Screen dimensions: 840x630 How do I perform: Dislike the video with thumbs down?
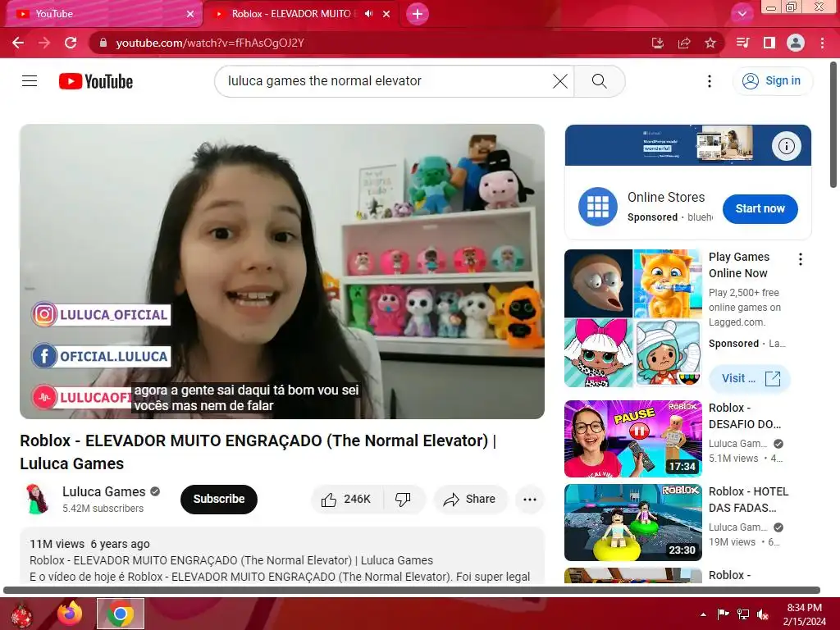point(404,500)
